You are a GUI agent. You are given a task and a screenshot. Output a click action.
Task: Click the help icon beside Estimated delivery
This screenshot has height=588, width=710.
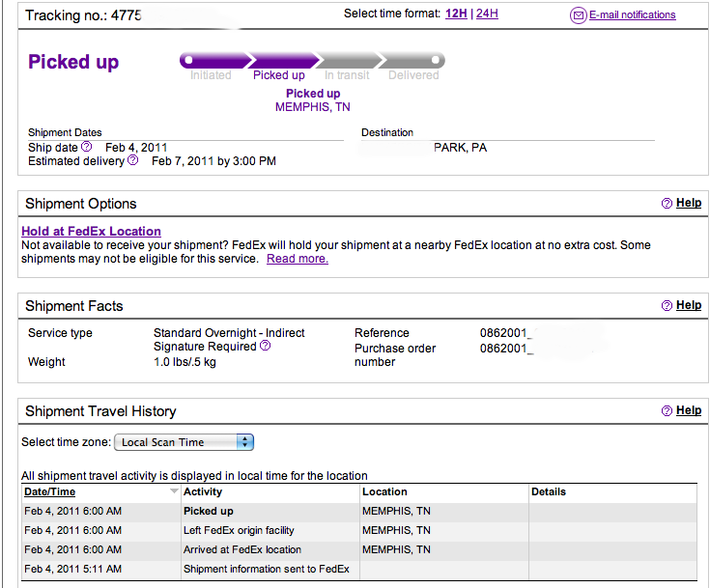132,159
